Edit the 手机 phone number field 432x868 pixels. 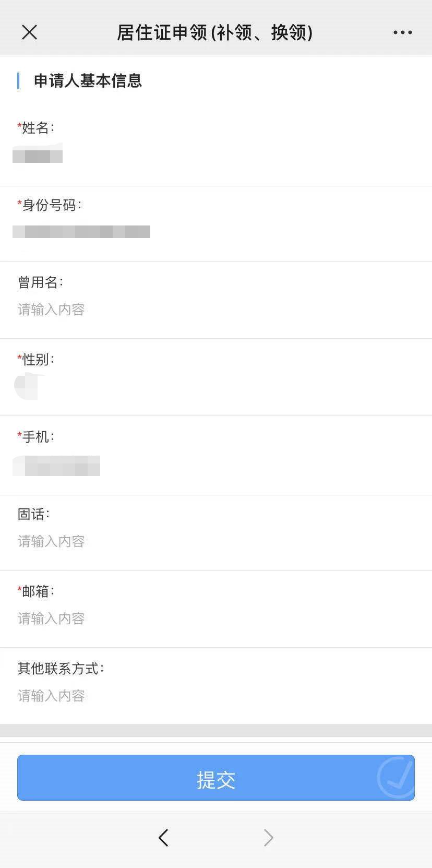click(56, 466)
